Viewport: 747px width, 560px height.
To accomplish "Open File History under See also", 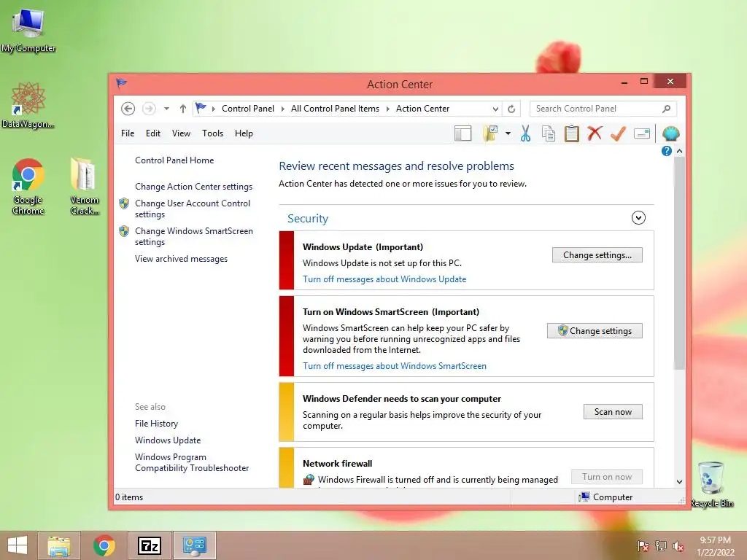I will (x=156, y=424).
